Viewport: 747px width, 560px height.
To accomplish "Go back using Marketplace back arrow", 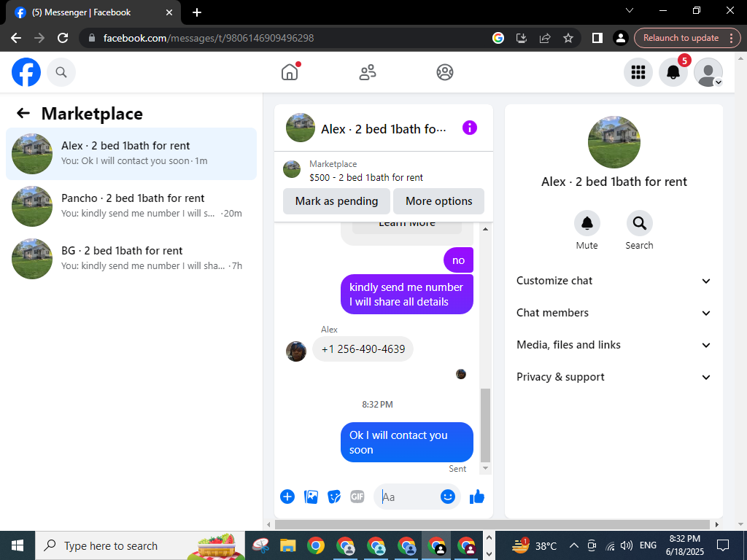I will tap(23, 113).
